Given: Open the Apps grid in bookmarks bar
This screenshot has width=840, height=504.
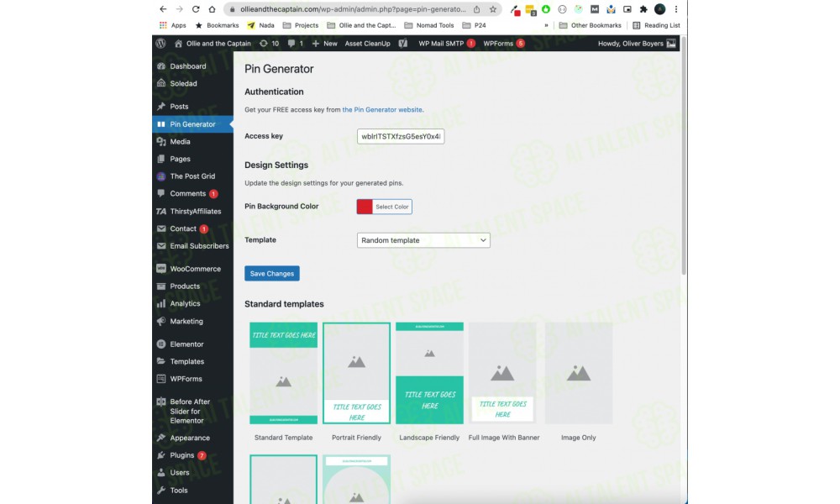Looking at the screenshot, I should coord(172,25).
